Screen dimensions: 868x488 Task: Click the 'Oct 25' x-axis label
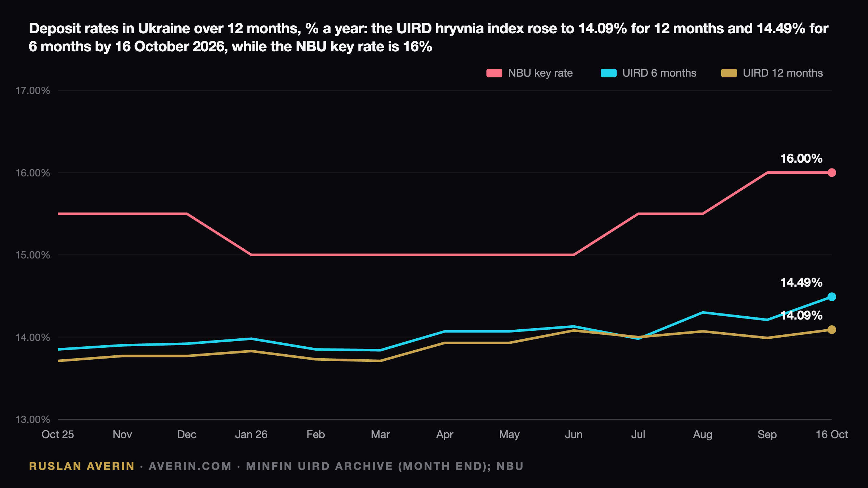(x=58, y=434)
